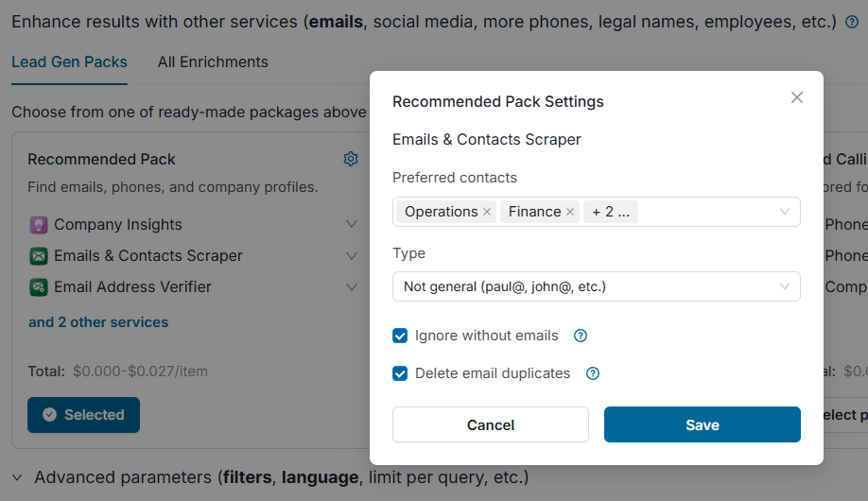
Task: Click help icon beside Delete email duplicates
Action: click(x=593, y=373)
